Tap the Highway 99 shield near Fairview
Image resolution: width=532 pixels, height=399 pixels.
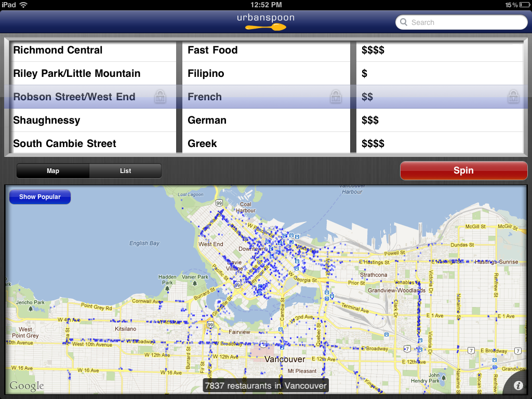210,325
